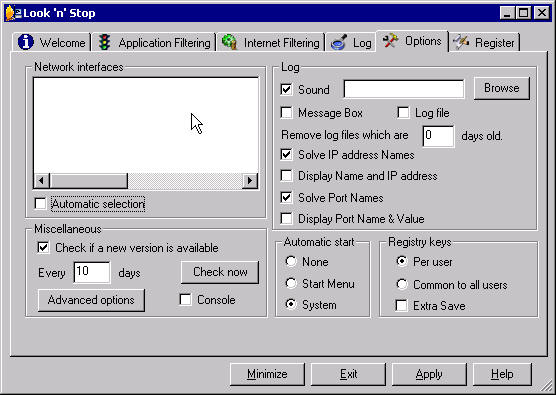The width and height of the screenshot is (556, 395).
Task: Click the Apply button
Action: [x=429, y=374]
